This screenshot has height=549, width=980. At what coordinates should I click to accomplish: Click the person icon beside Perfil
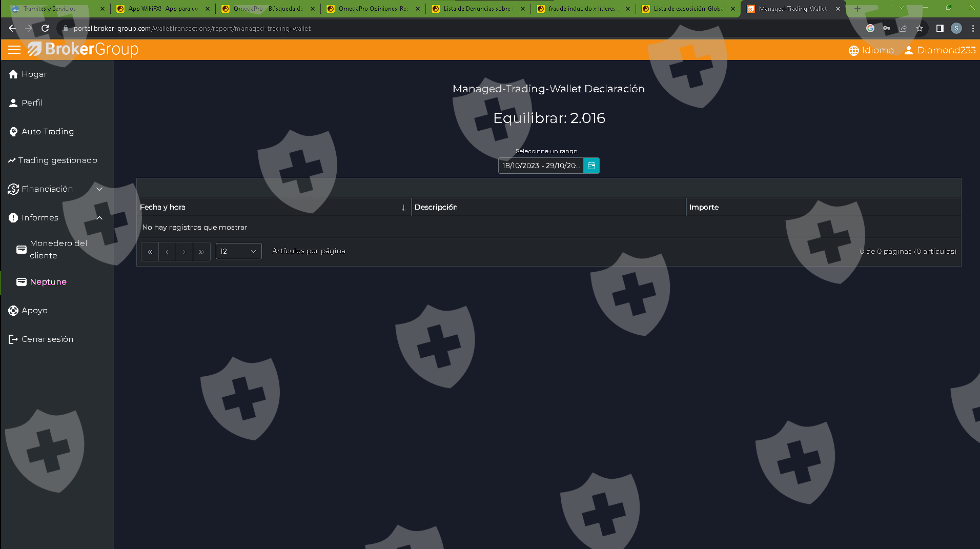pos(13,103)
